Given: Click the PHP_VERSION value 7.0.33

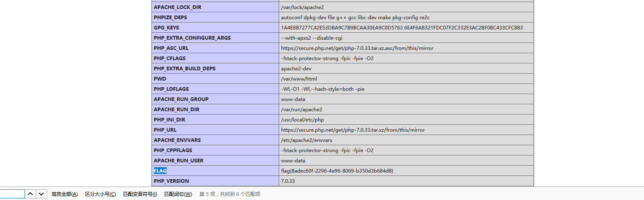Looking at the screenshot, I should (288, 181).
